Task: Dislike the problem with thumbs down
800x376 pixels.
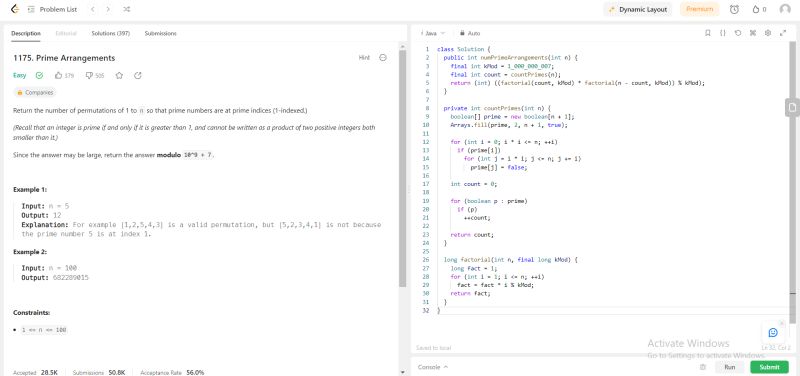Action: coord(89,76)
